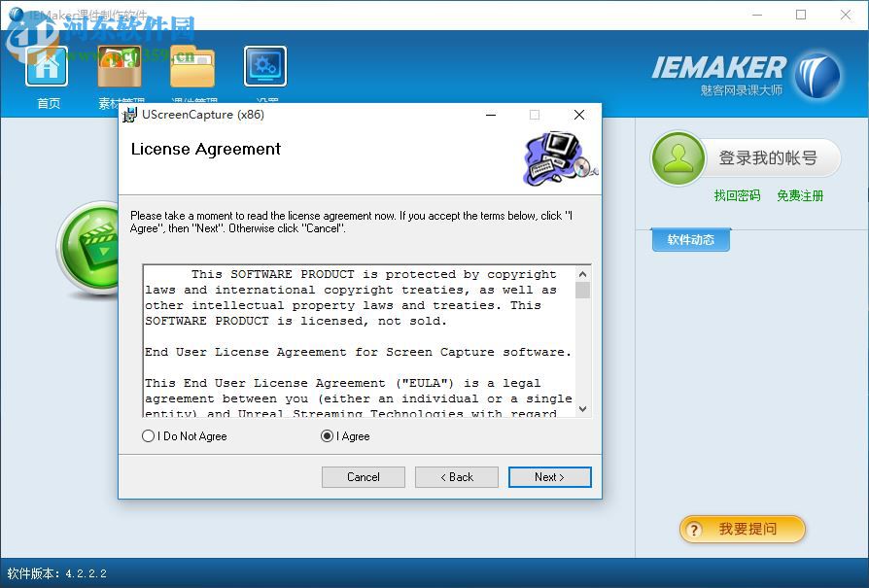The image size is (869, 588).
Task: Open 免费注册 free registration link
Action: [x=801, y=192]
